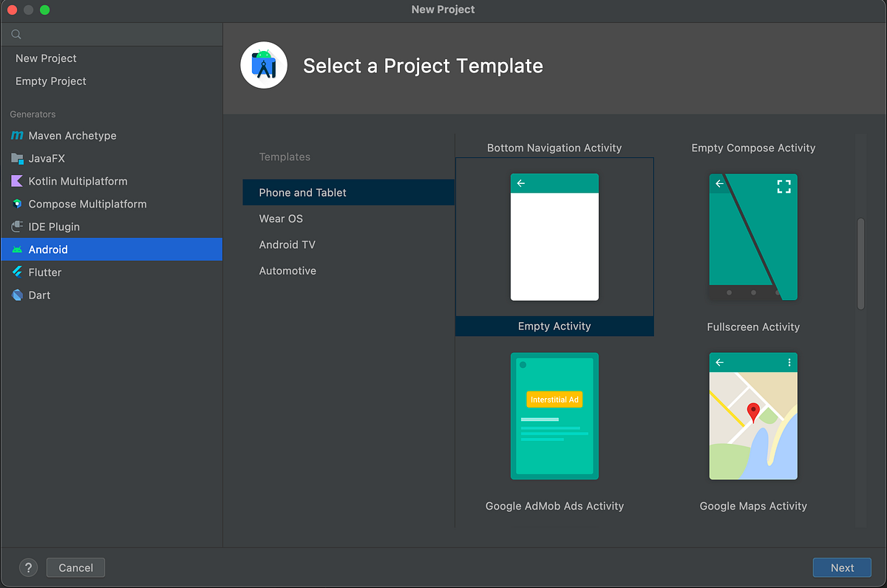Click the Flutter logo icon
Viewport: 887px width, 588px height.
tap(17, 272)
